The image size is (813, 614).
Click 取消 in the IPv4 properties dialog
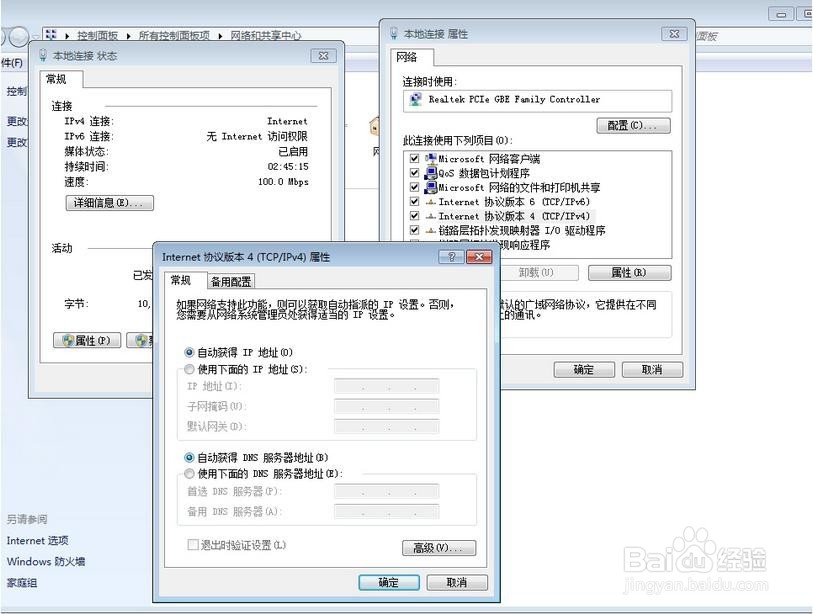coord(457,582)
